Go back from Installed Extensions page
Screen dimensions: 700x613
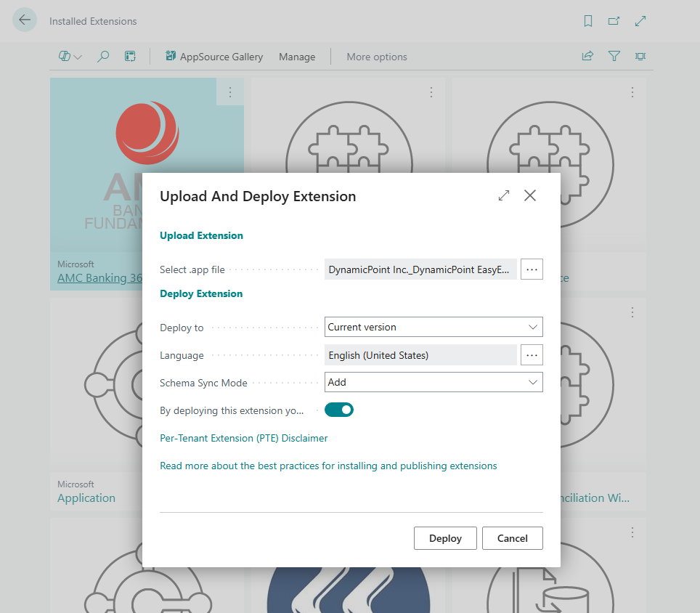tap(25, 20)
